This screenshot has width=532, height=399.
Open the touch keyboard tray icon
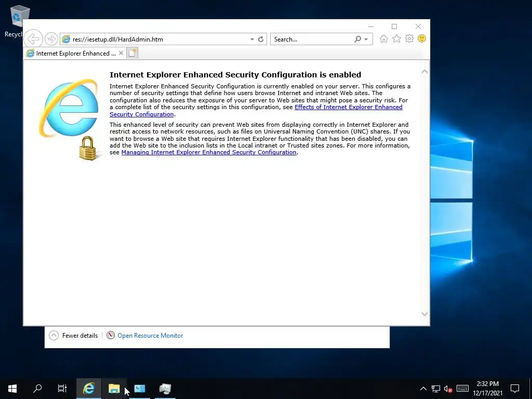tap(462, 389)
